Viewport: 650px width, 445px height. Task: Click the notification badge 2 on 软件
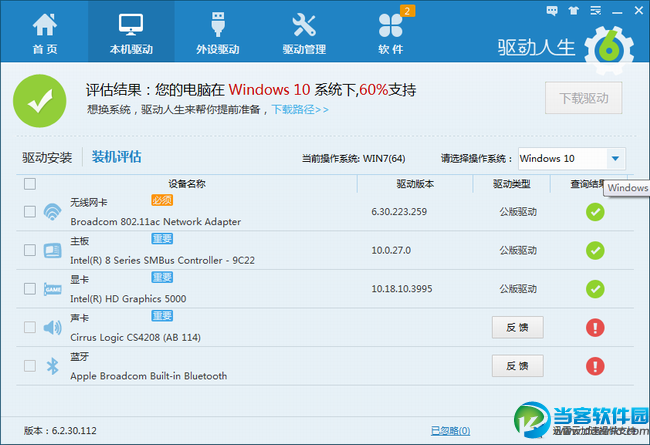407,11
